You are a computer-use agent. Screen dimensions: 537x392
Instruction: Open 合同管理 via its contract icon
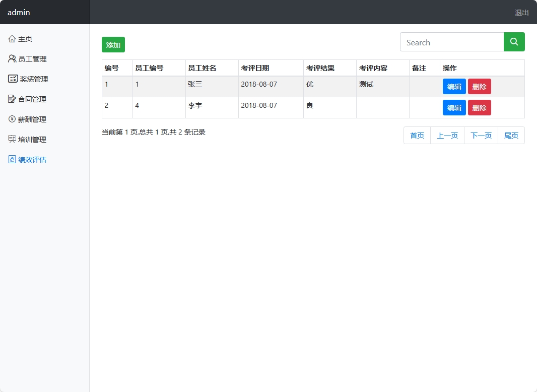12,99
